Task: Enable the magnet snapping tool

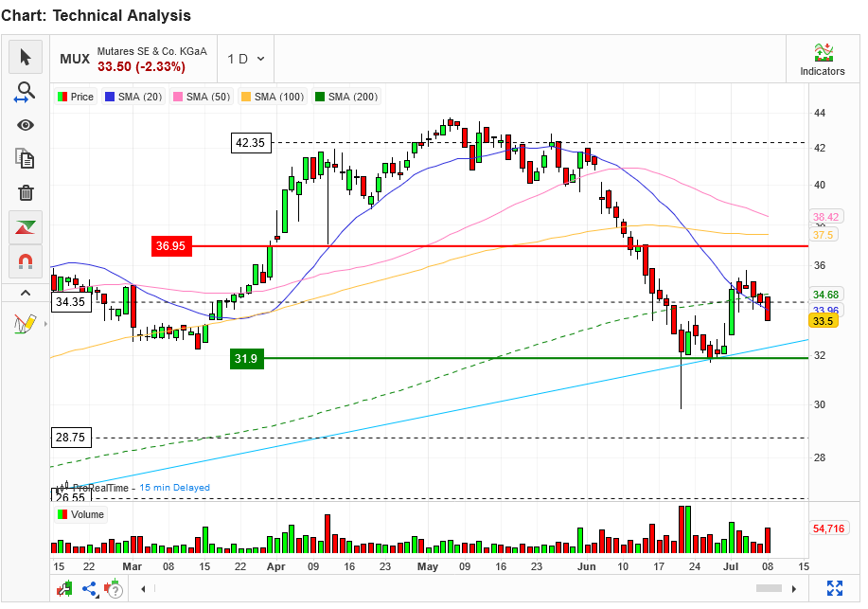Action: (x=26, y=261)
